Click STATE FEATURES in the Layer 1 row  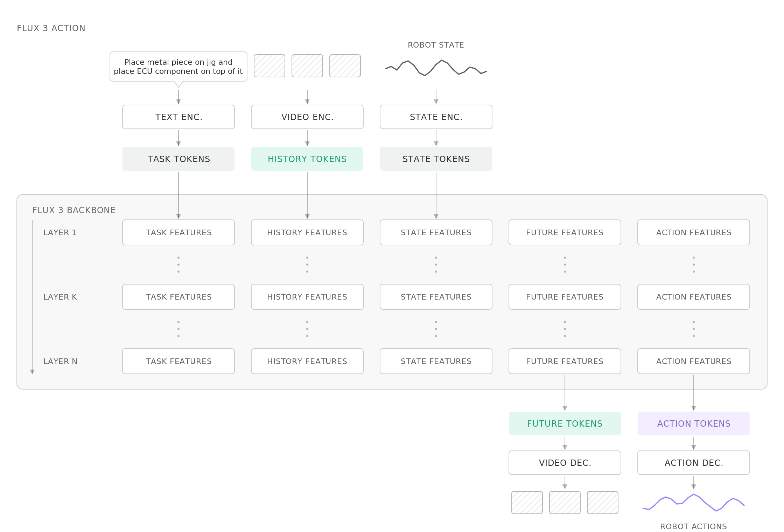tap(436, 232)
